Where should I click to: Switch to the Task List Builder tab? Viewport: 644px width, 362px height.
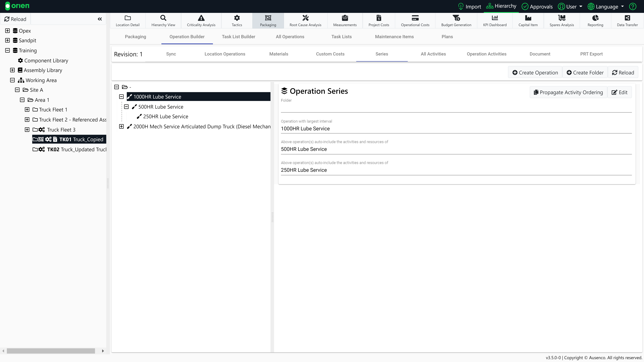point(238,37)
